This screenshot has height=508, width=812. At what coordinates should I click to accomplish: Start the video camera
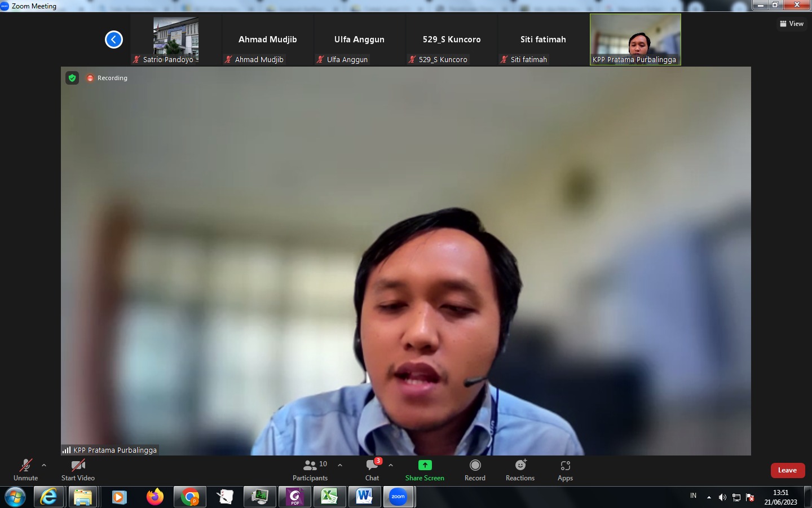pos(78,470)
